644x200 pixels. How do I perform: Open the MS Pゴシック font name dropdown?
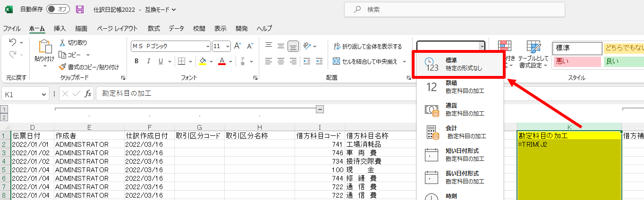coord(208,46)
